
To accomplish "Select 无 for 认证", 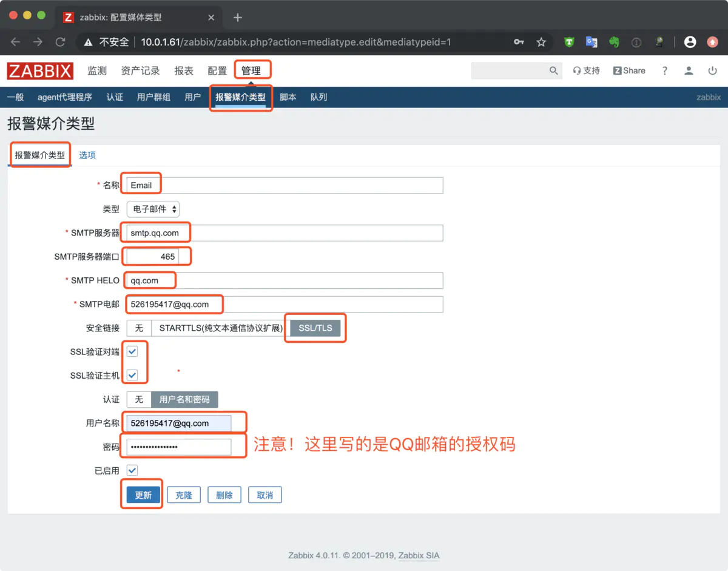I will [x=139, y=399].
